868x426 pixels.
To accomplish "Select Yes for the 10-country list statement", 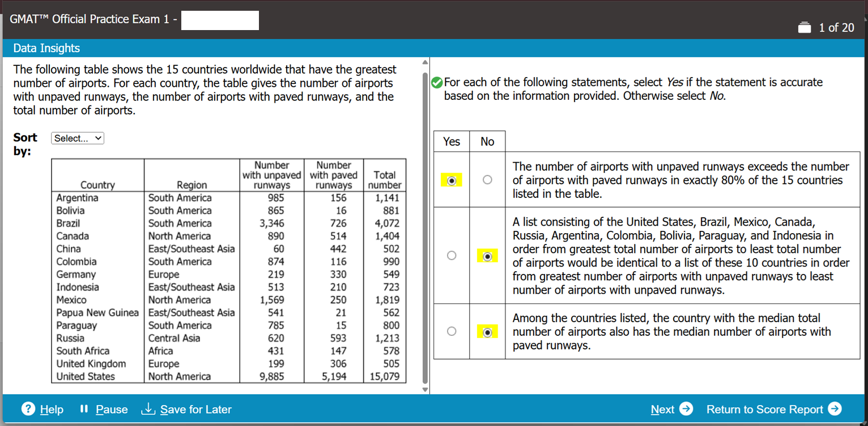I will [x=452, y=256].
